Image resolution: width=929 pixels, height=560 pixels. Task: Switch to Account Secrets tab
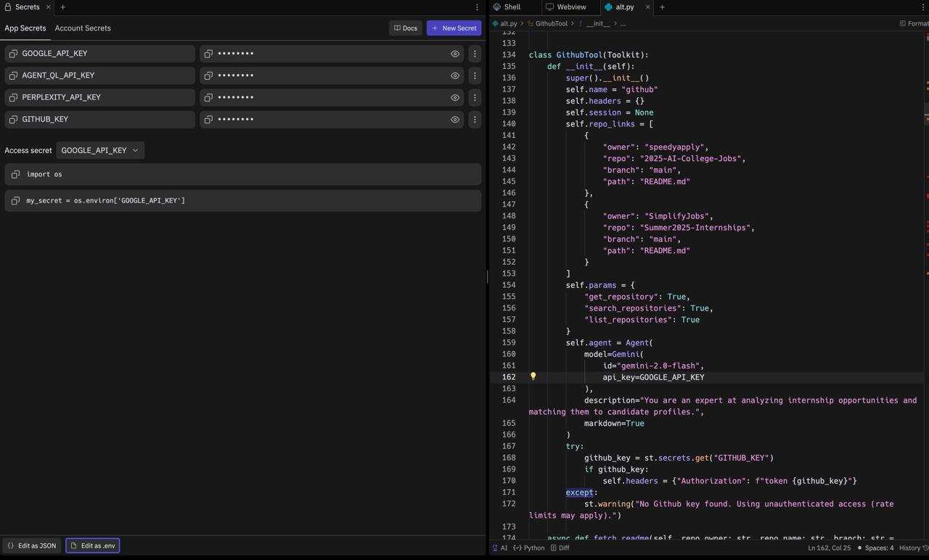83,28
